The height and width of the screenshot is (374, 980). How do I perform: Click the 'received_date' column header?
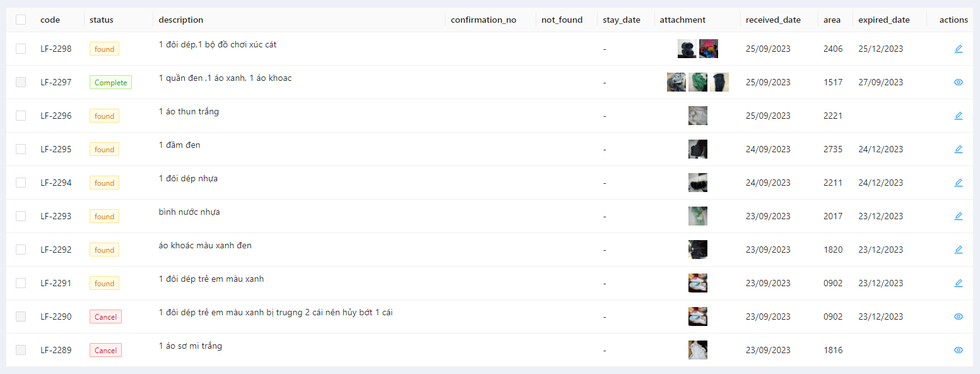(773, 20)
